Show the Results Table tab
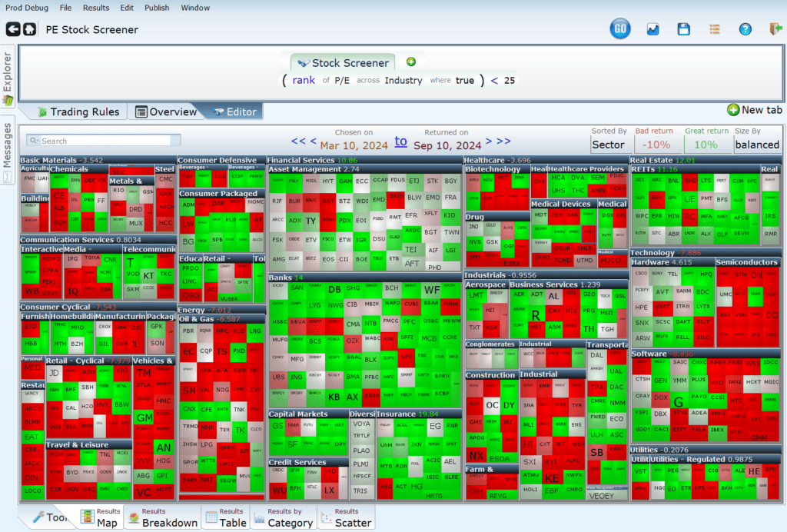The height and width of the screenshot is (532, 787). (227, 517)
